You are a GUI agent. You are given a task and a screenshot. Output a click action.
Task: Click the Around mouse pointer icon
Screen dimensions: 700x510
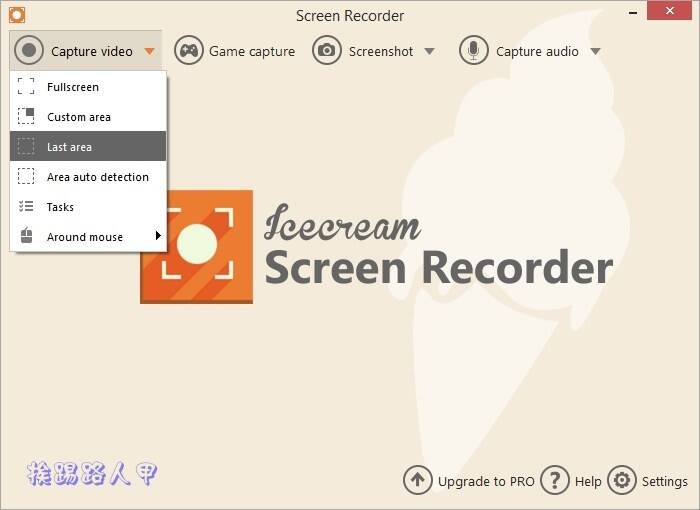click(26, 235)
